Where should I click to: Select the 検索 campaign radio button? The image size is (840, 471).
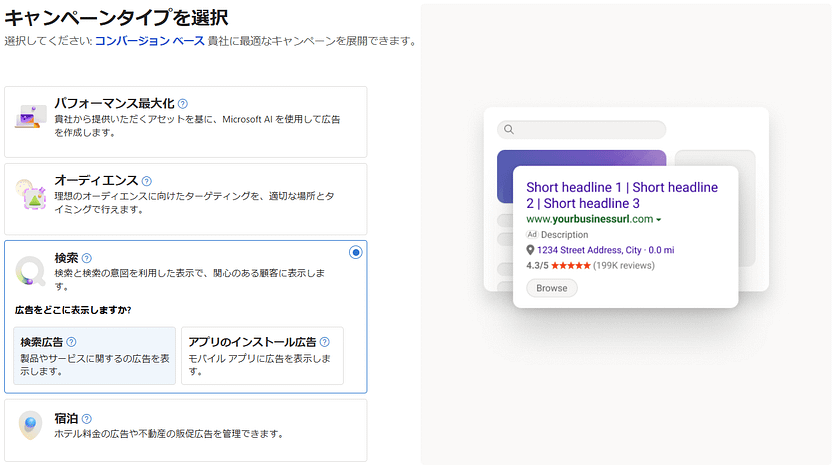[356, 252]
